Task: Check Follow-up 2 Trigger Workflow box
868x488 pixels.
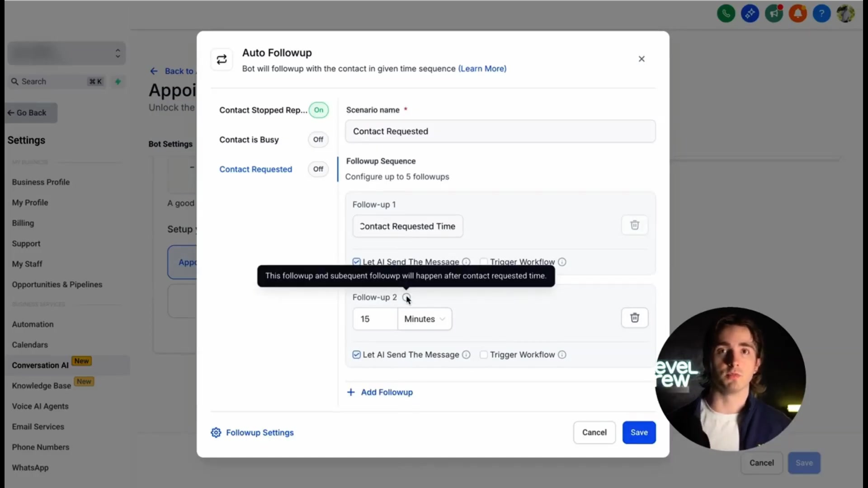Action: (484, 355)
